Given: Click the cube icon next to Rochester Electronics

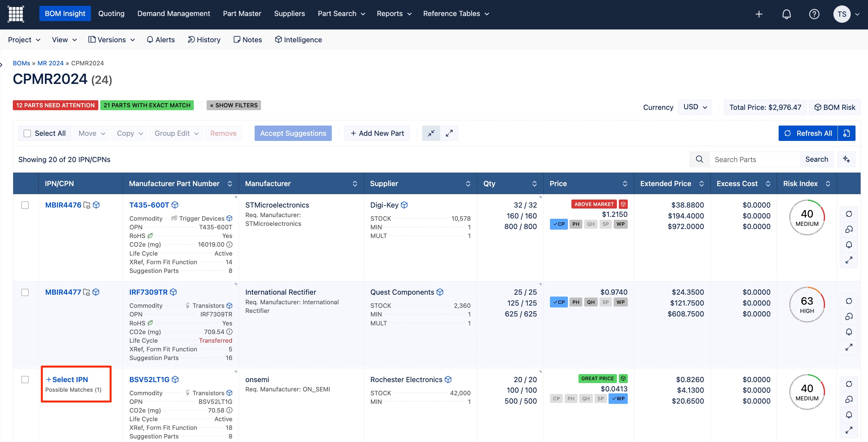Looking at the screenshot, I should pos(448,379).
